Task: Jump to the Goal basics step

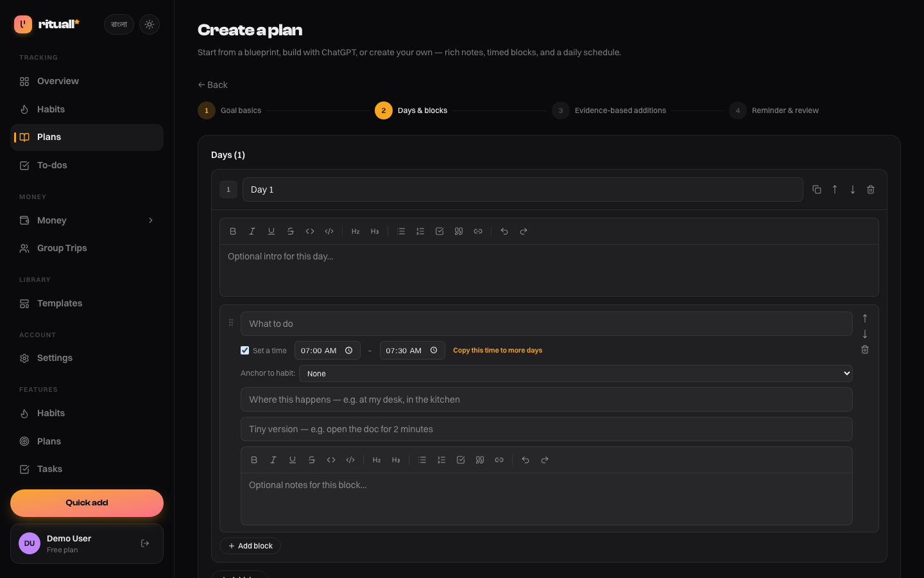Action: click(x=230, y=110)
